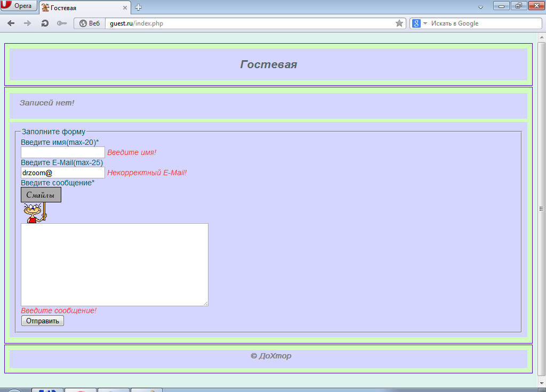
Task: Click the Веб site info badge
Action: (89, 23)
